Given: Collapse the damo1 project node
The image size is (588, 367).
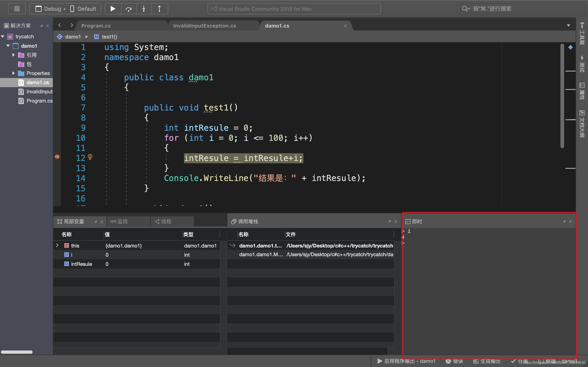Looking at the screenshot, I should click(x=8, y=46).
